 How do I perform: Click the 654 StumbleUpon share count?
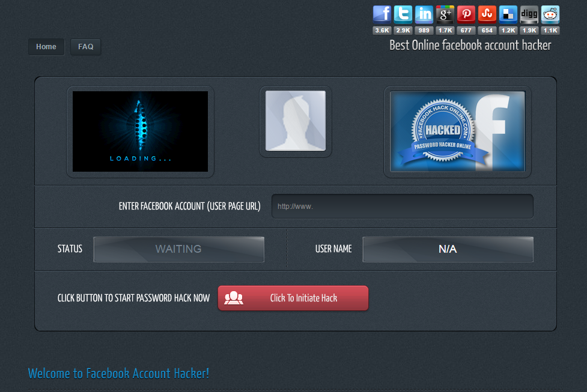click(x=487, y=30)
